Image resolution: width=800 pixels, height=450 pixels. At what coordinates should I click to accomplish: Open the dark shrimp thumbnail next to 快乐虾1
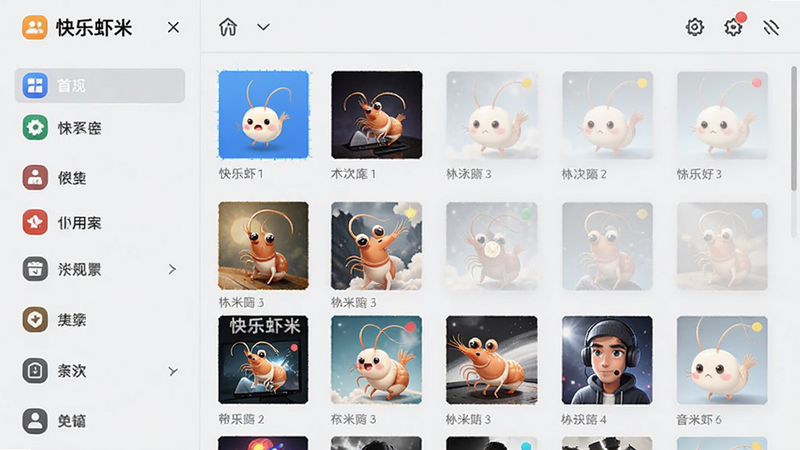click(377, 115)
